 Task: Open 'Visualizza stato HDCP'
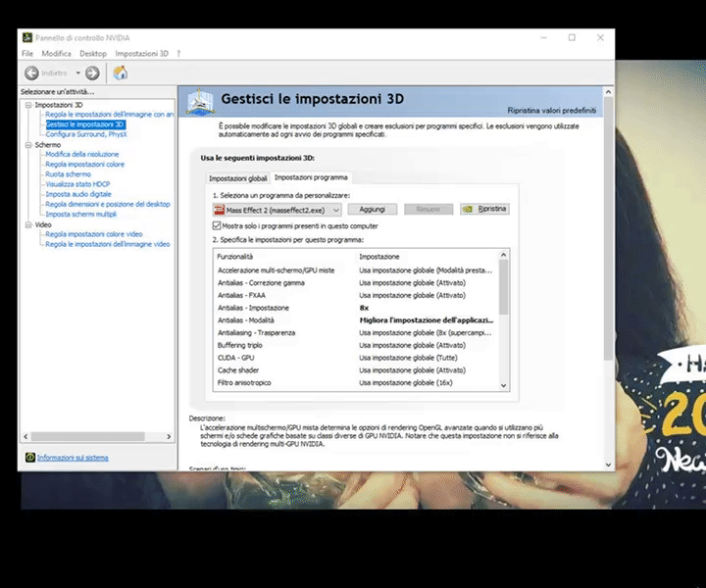pyautogui.click(x=77, y=184)
